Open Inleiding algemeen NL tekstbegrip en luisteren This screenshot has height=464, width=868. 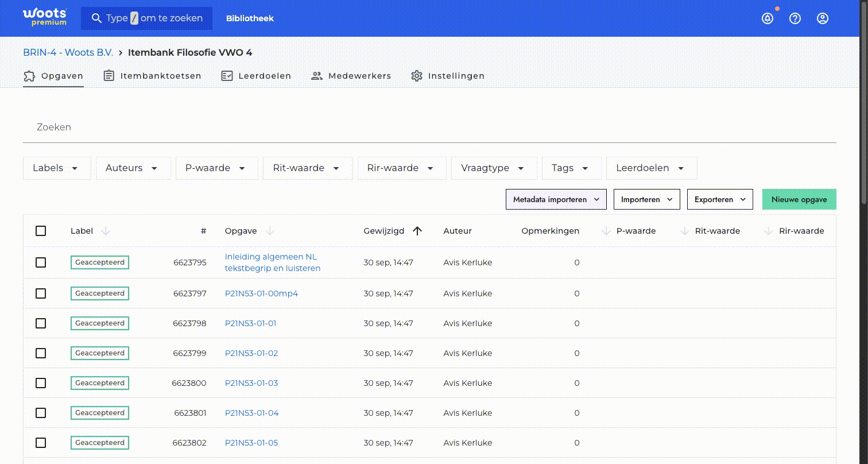pos(273,262)
